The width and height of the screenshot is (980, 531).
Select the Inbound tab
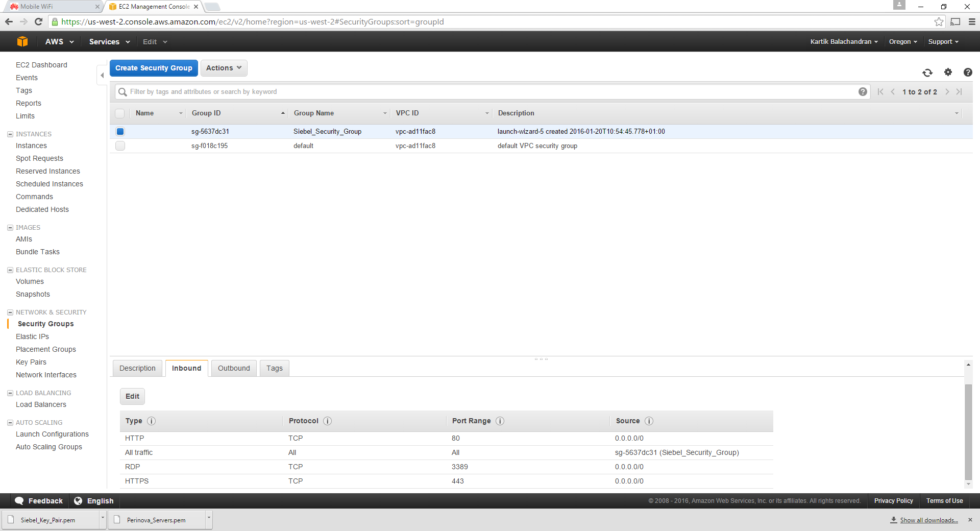pyautogui.click(x=186, y=368)
